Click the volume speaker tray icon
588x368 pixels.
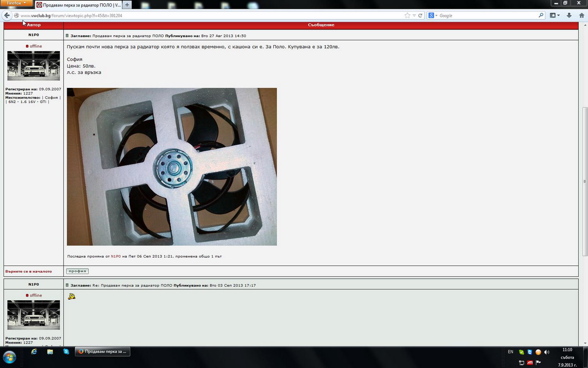coord(546,352)
